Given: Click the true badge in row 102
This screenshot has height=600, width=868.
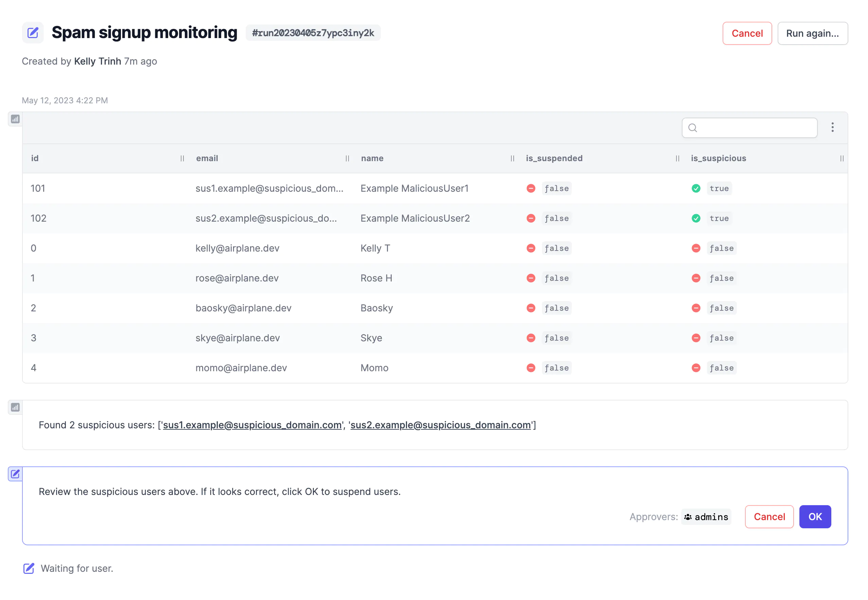Looking at the screenshot, I should [x=719, y=219].
